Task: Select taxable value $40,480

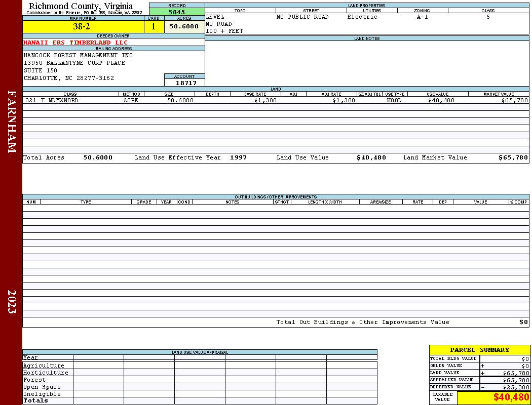Action: click(511, 397)
